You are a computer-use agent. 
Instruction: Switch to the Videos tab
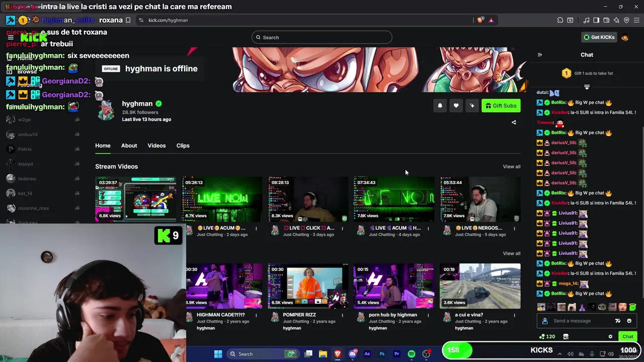point(156,145)
